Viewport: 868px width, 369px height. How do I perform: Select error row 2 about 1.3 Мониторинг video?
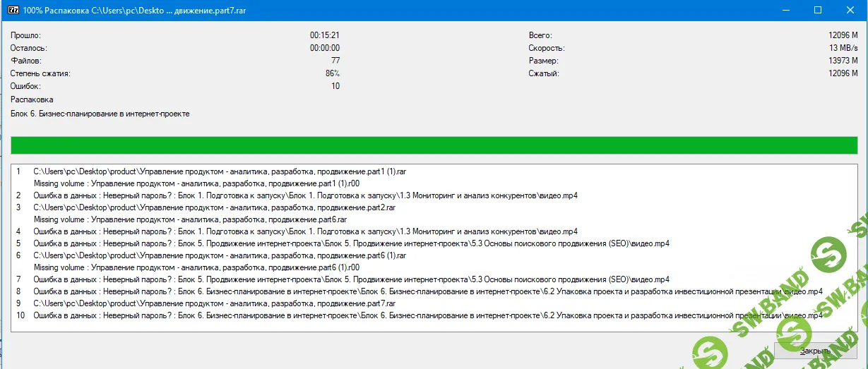pos(305,195)
